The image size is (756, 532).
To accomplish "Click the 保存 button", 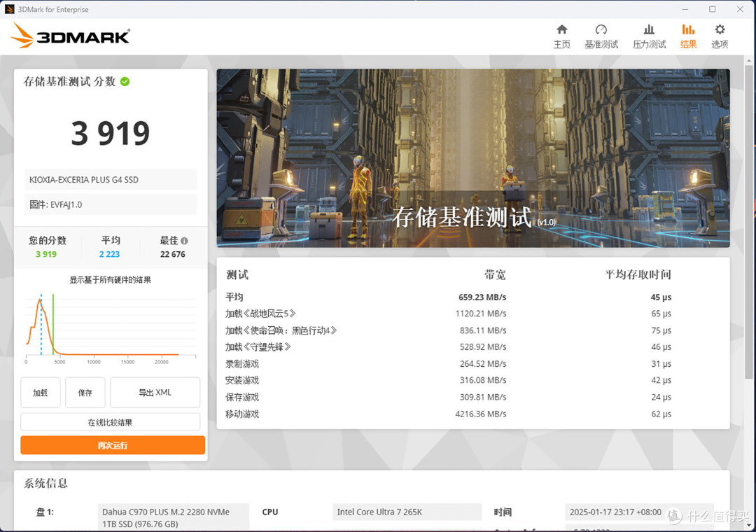I will tap(85, 393).
